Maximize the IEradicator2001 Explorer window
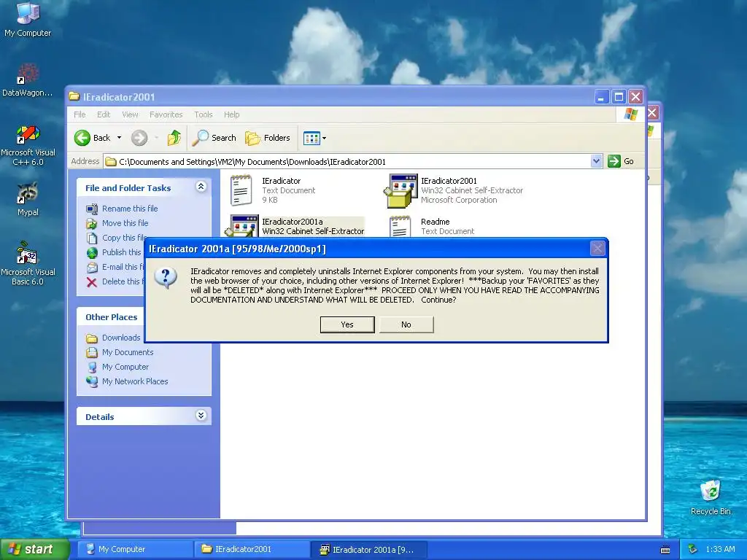 (619, 97)
